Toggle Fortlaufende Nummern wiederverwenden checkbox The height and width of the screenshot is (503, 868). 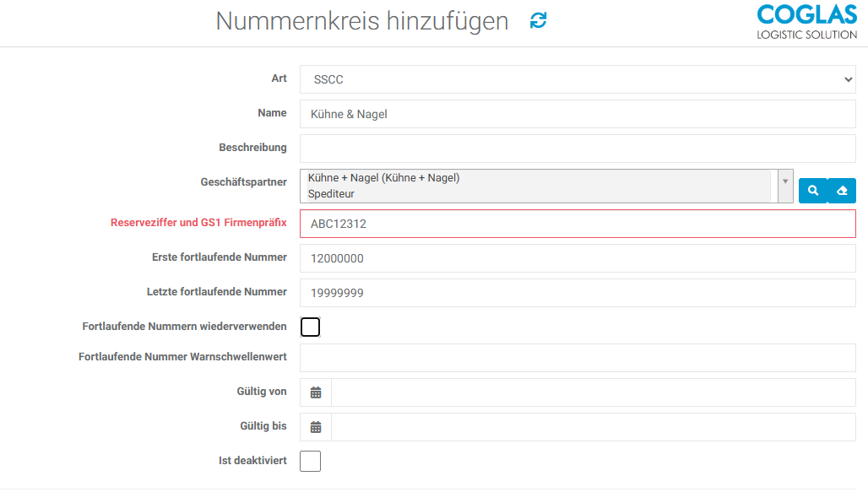point(310,327)
